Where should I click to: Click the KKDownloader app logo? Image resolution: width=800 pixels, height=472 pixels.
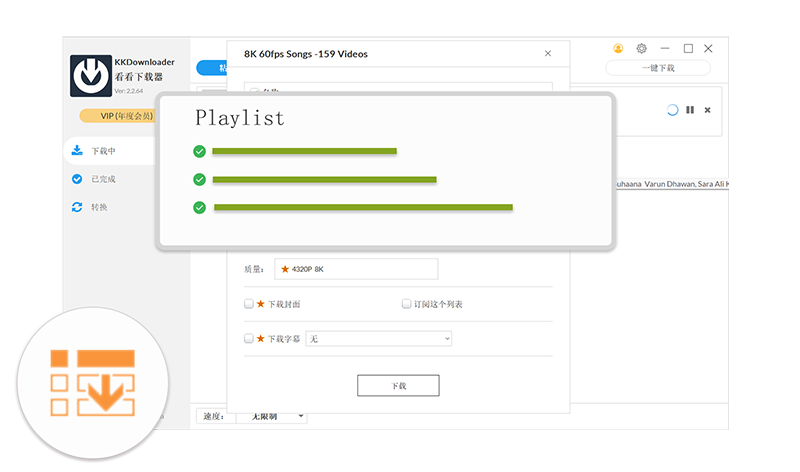click(90, 76)
